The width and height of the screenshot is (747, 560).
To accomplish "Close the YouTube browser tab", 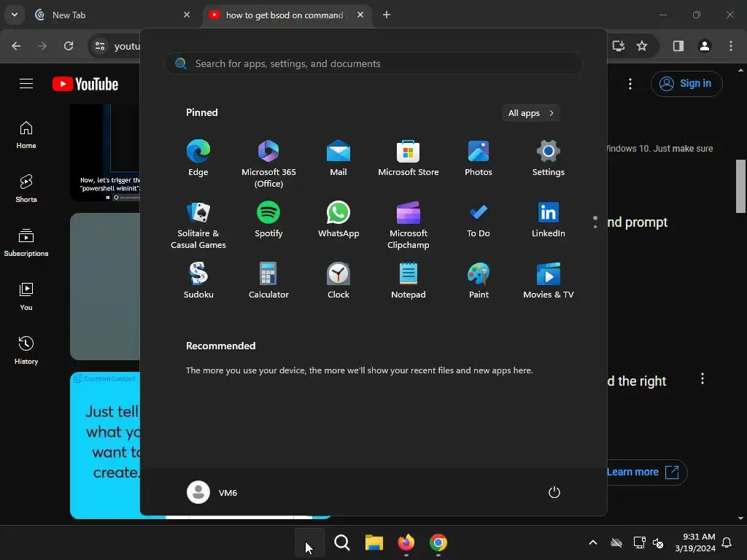I will 360,15.
